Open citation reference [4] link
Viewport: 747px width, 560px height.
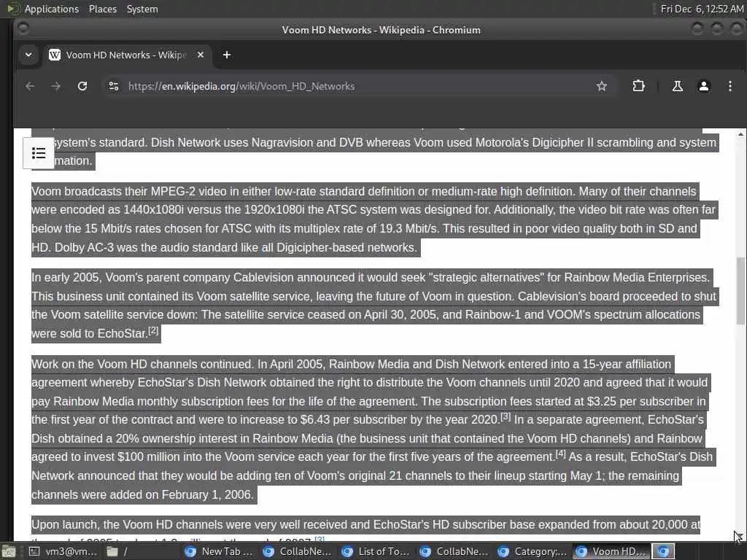[x=560, y=454]
